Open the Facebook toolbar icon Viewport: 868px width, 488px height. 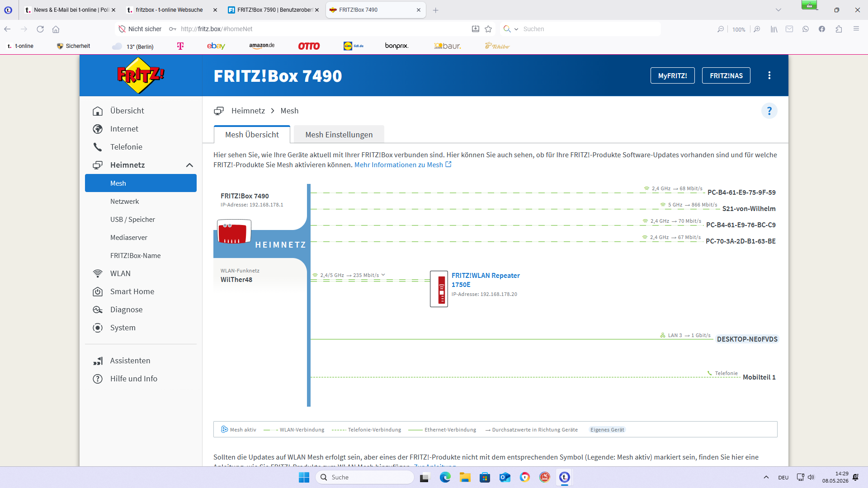pyautogui.click(x=822, y=29)
